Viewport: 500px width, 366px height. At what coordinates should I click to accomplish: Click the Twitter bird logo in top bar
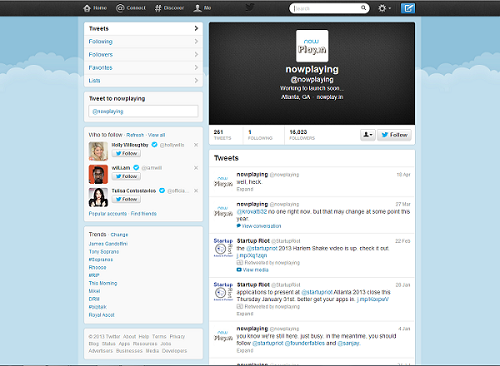[250, 7]
